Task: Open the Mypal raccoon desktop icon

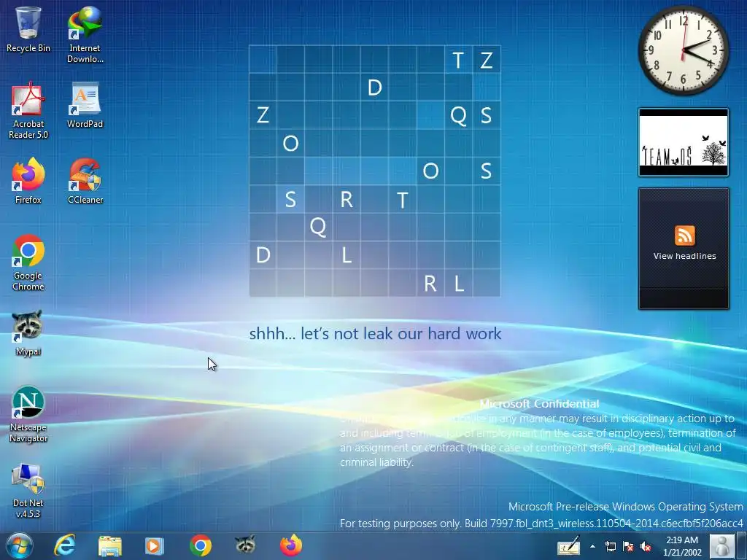Action: (x=28, y=333)
